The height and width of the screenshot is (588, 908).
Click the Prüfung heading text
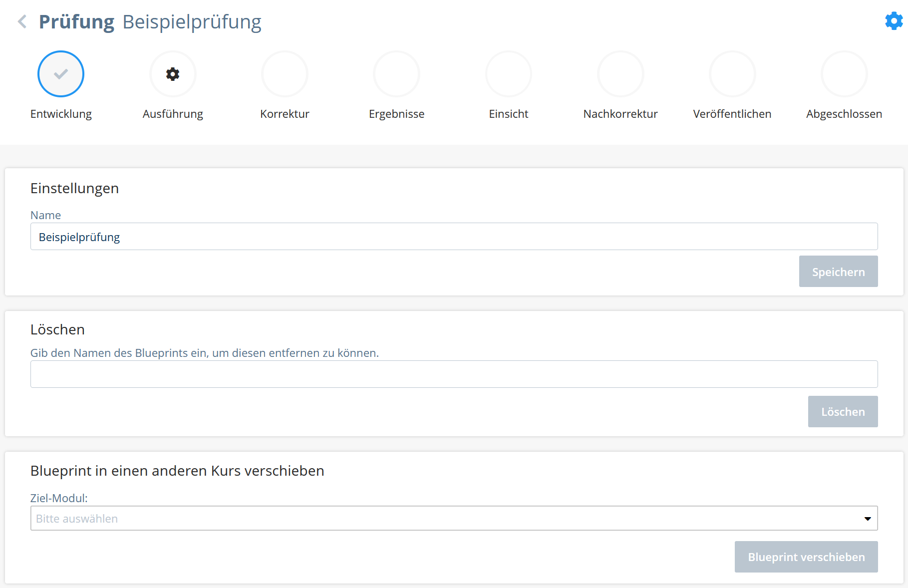77,22
